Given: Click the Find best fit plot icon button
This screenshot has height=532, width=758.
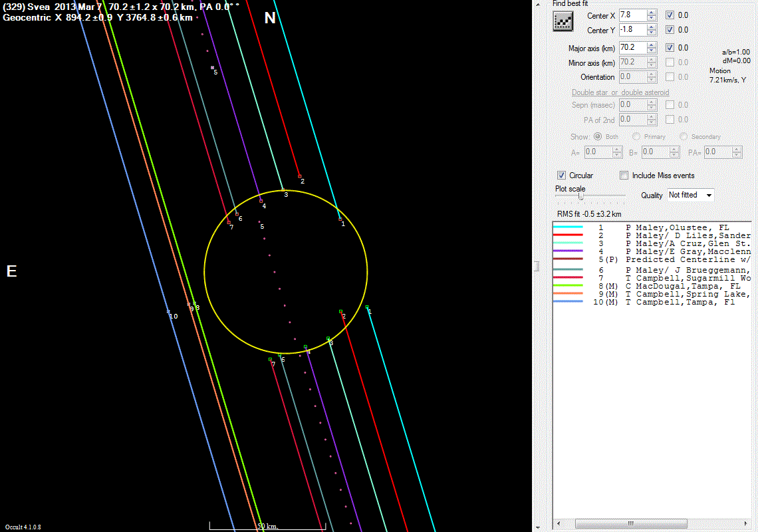Looking at the screenshot, I should (563, 22).
